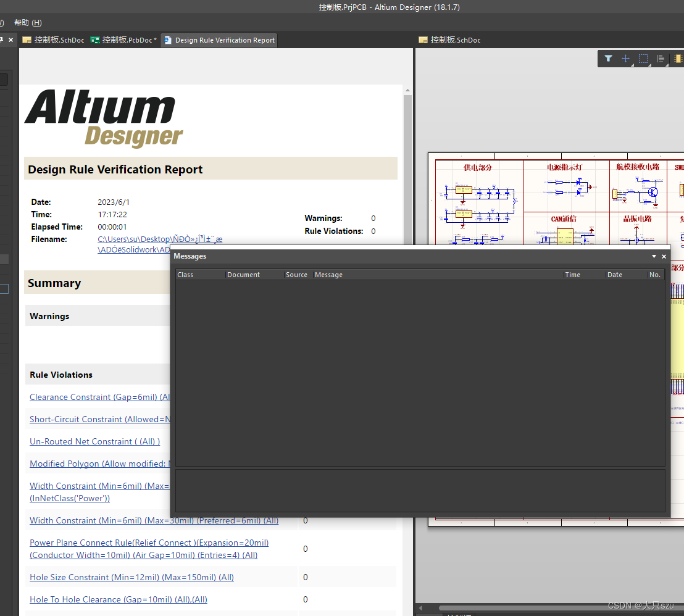The width and height of the screenshot is (684, 616).
Task: Open the Align Objects tool
Action: 661,59
